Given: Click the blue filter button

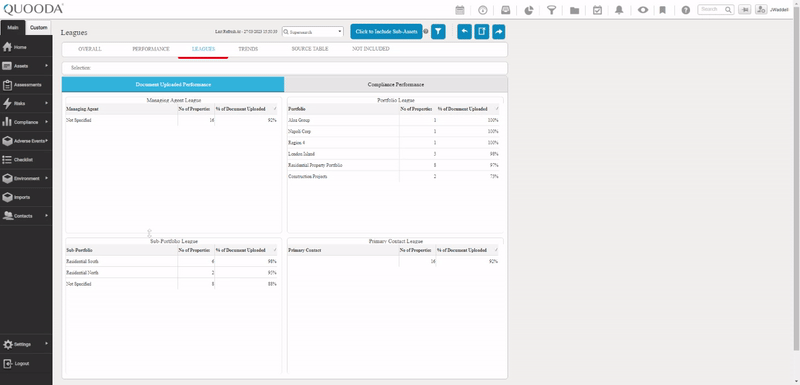Looking at the screenshot, I should 438,32.
